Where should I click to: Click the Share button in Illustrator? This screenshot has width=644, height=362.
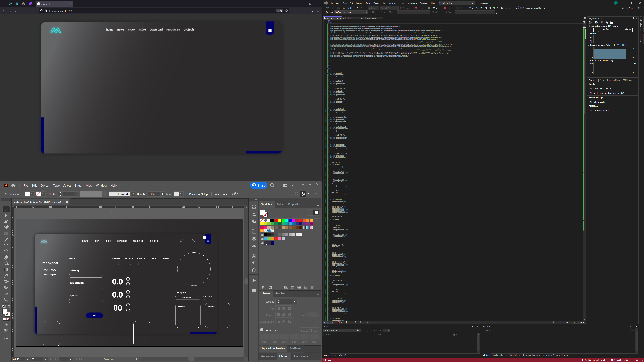[x=259, y=185]
